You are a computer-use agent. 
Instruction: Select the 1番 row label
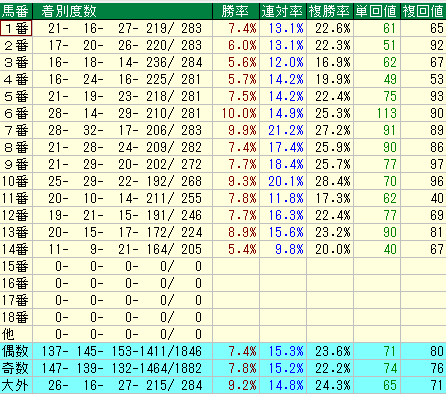(x=16, y=28)
